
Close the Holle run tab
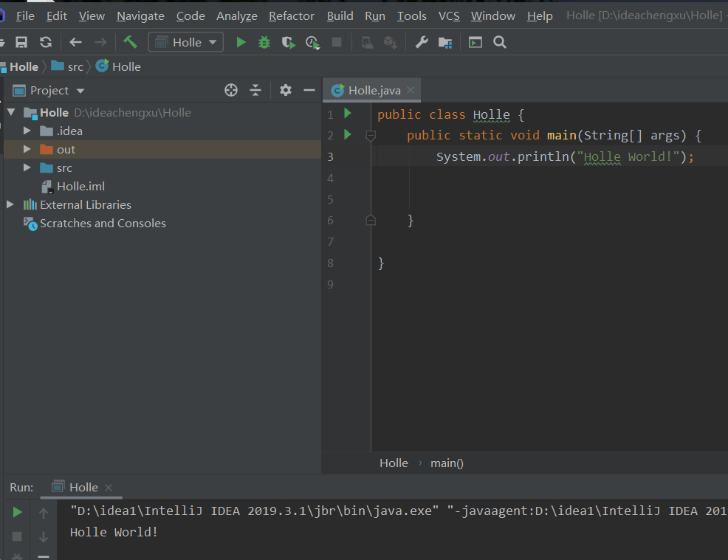click(x=109, y=487)
